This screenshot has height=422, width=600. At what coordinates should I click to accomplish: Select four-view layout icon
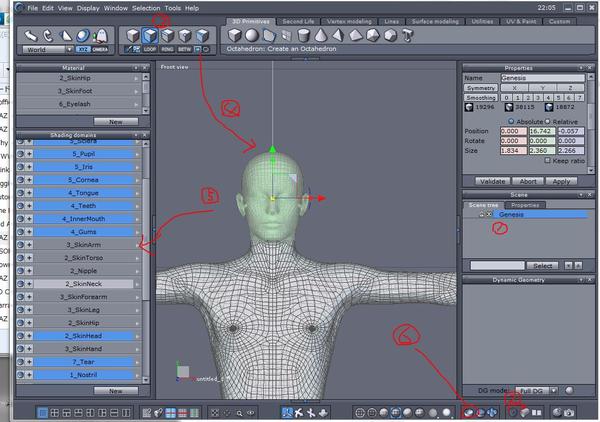tap(55, 413)
